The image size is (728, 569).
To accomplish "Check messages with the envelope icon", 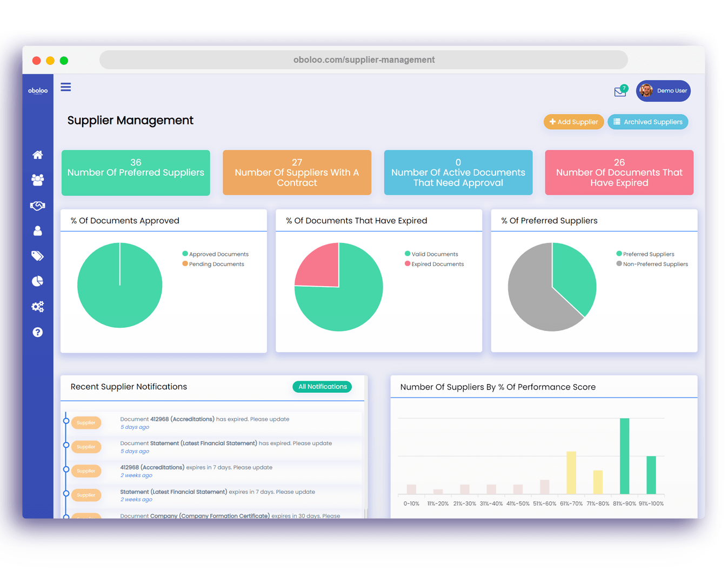I will tap(619, 92).
